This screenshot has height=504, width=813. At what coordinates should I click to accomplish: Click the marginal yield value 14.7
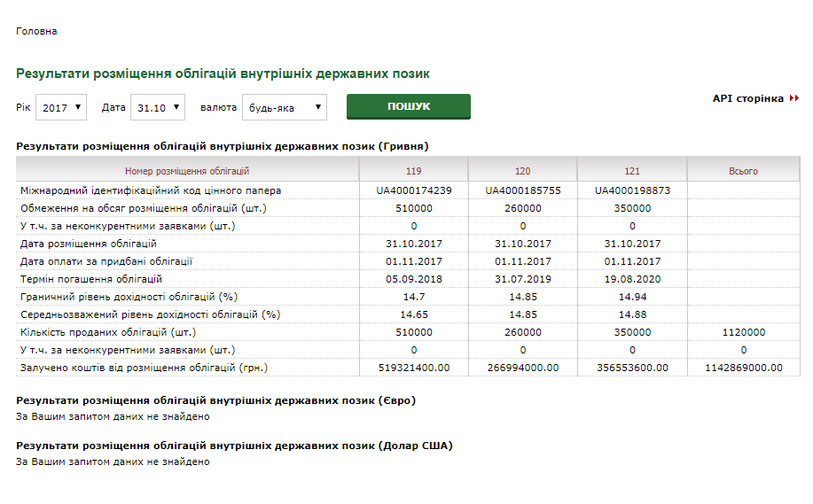click(x=414, y=297)
